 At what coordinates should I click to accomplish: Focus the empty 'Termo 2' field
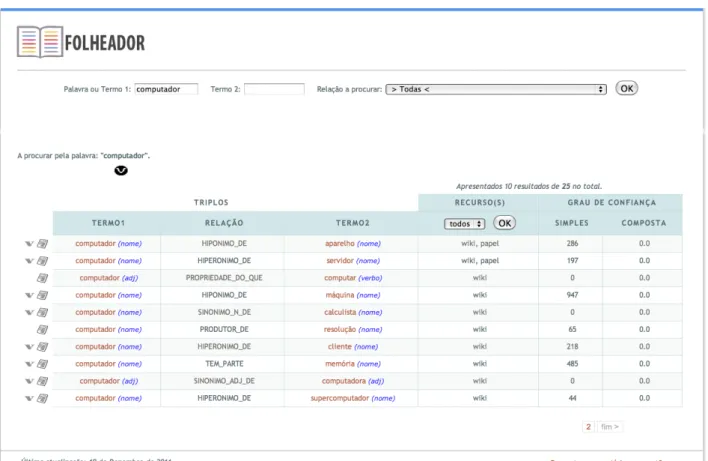point(274,89)
